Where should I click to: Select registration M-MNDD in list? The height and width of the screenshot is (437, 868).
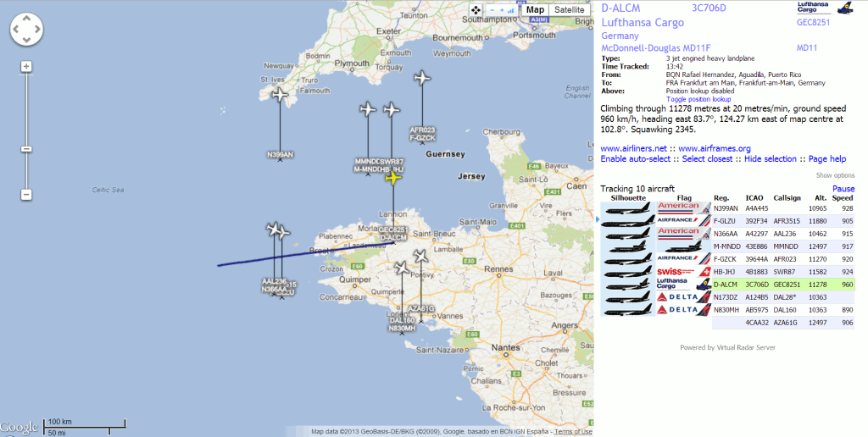[x=726, y=246]
